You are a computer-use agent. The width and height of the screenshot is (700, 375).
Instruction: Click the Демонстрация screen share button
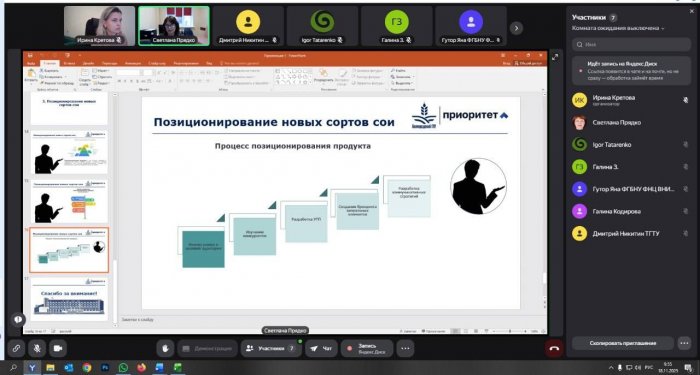click(x=207, y=349)
